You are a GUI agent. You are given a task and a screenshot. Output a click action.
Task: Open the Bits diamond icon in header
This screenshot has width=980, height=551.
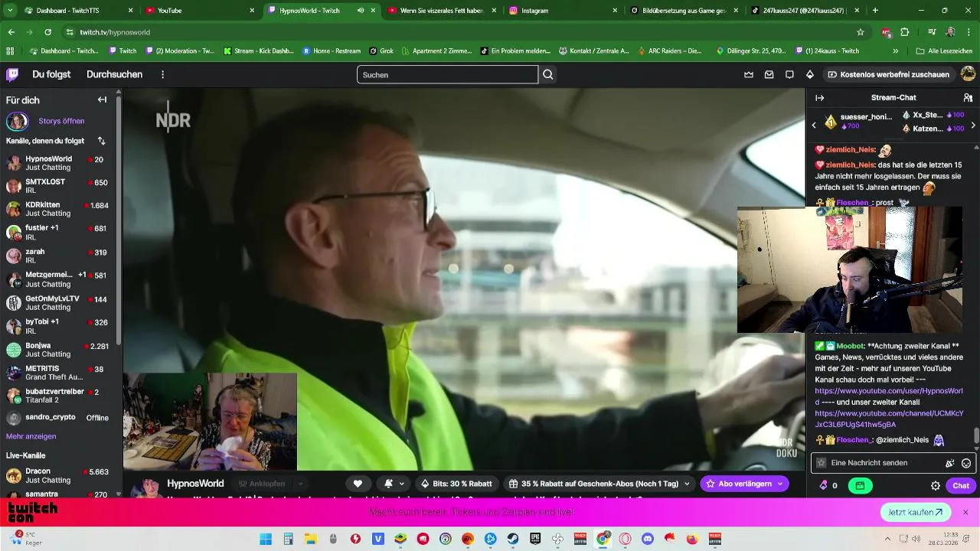(810, 74)
